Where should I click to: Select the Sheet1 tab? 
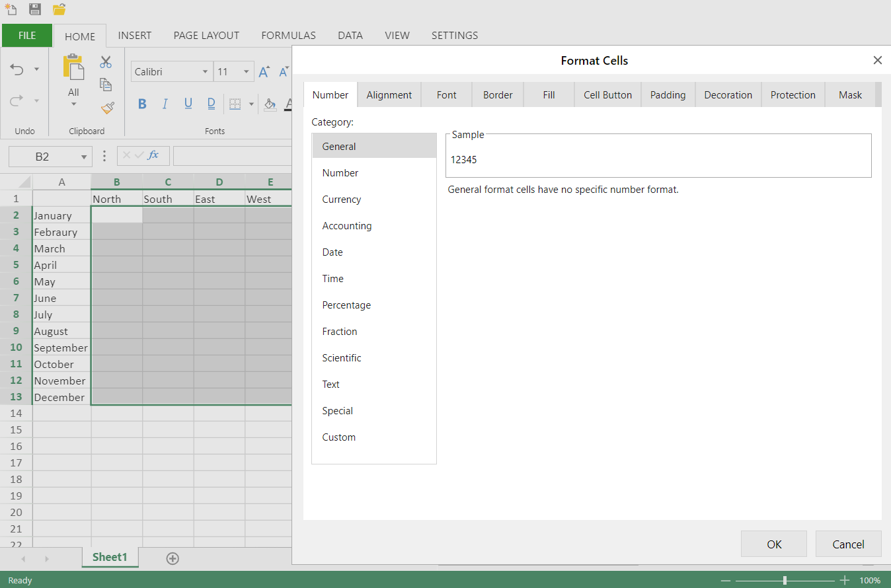click(110, 557)
